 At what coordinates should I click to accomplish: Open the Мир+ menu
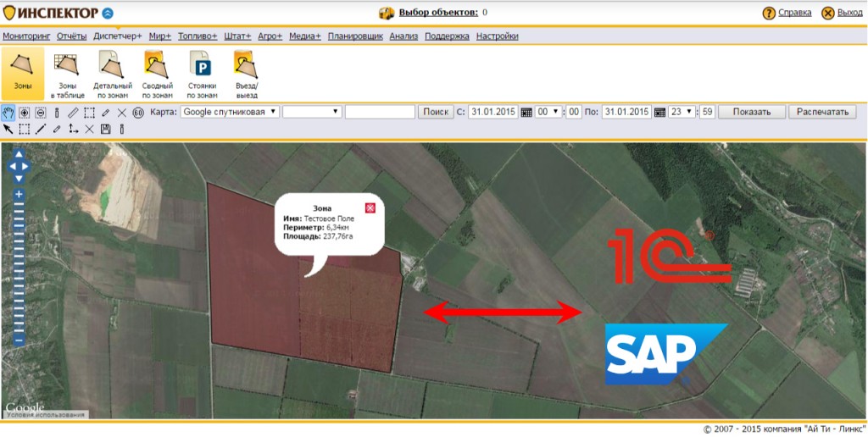[160, 36]
